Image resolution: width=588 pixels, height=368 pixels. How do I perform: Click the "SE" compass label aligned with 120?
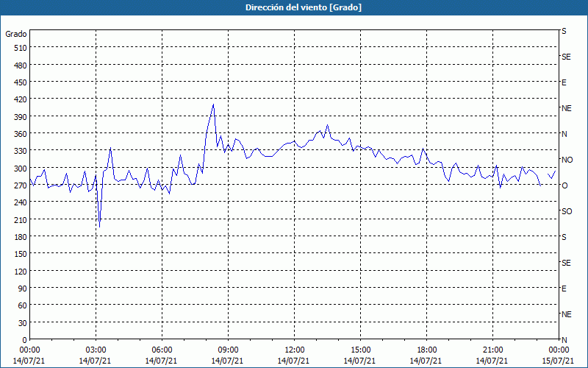click(566, 263)
